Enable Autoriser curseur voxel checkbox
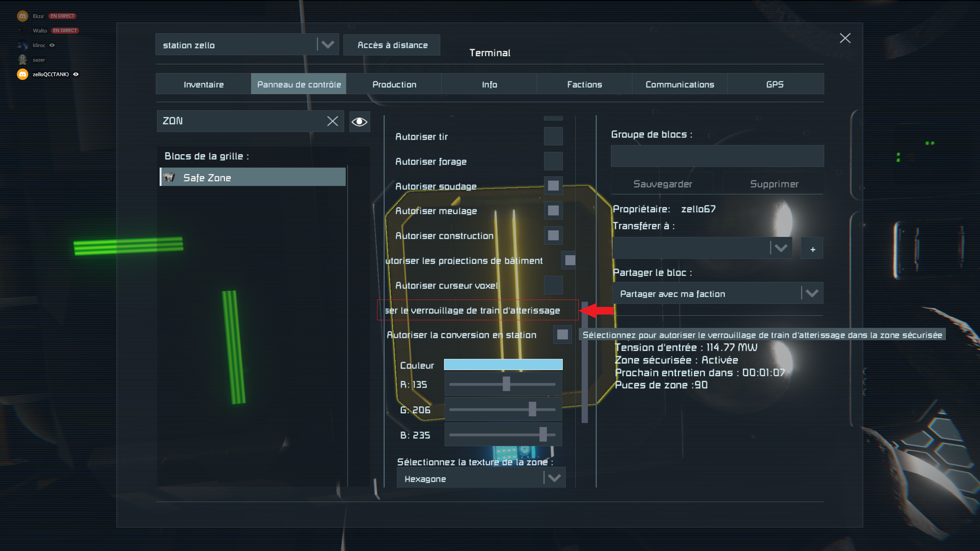This screenshot has height=551, width=980. pos(553,285)
